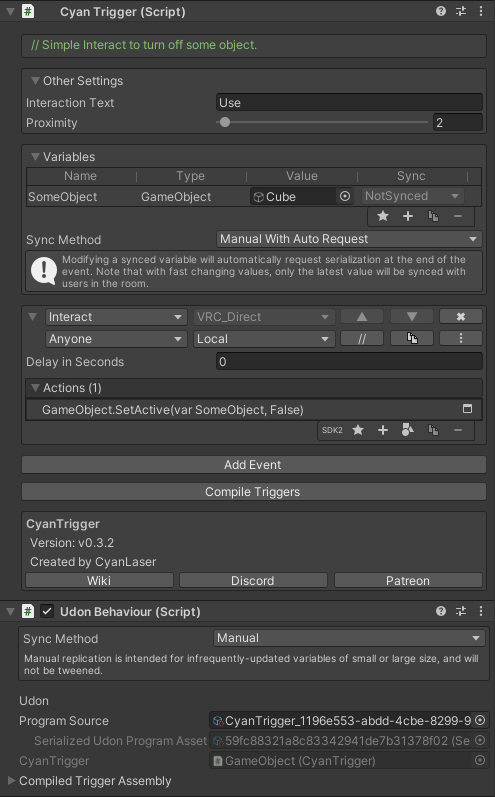The height and width of the screenshot is (797, 495).
Task: Add a new variable with plus icon
Action: (x=408, y=216)
